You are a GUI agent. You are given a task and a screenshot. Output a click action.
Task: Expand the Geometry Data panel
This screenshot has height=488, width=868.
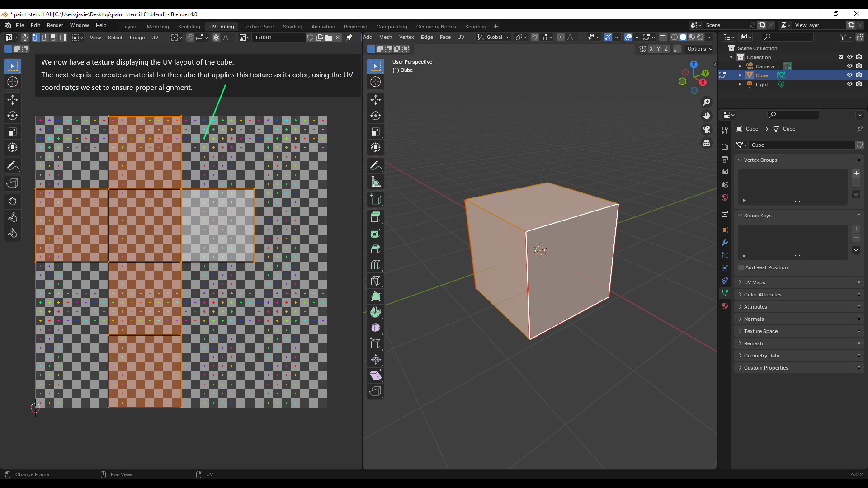[799, 356]
